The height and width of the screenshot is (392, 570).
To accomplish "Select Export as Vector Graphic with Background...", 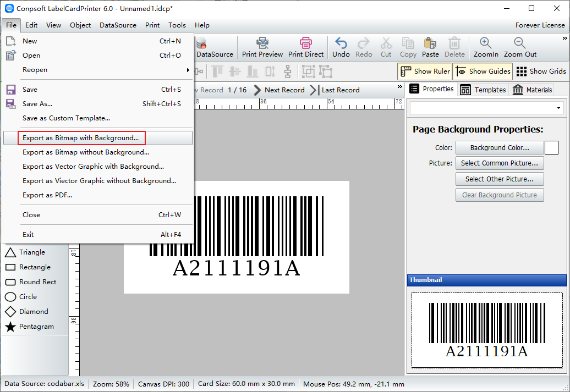I will (x=97, y=167).
